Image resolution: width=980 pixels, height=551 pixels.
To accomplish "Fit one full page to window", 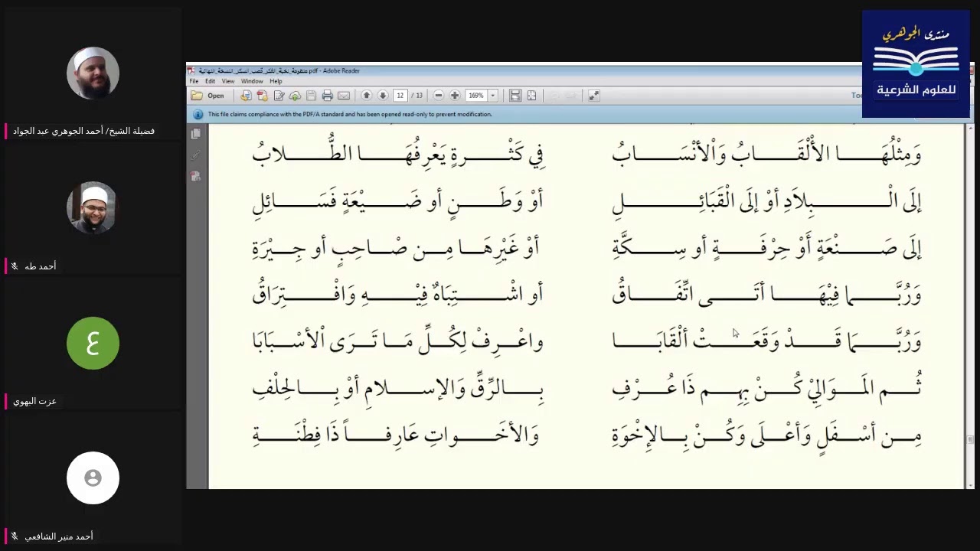I will pyautogui.click(x=531, y=96).
